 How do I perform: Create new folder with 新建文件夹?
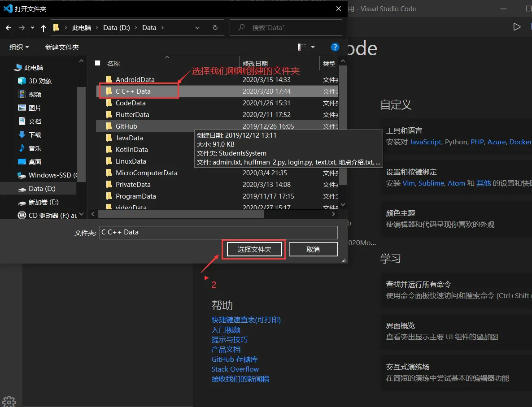pyautogui.click(x=62, y=47)
